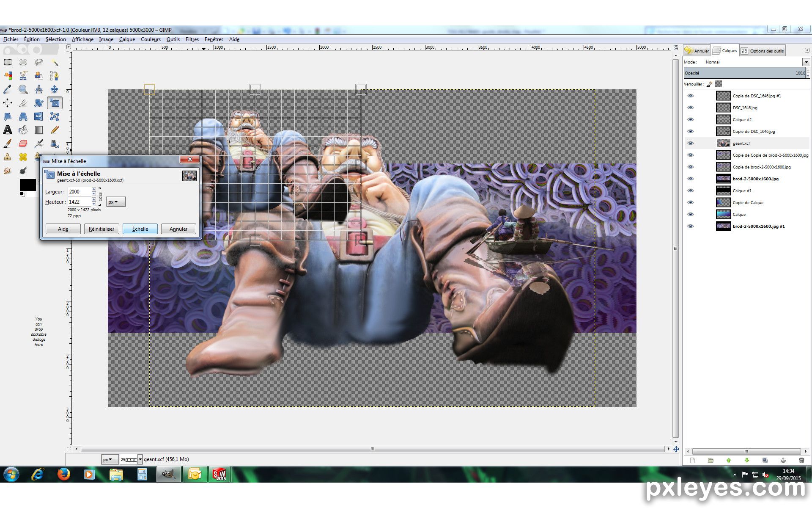The image size is (812, 508).
Task: Hide the Copie de Calque layer
Action: point(691,202)
